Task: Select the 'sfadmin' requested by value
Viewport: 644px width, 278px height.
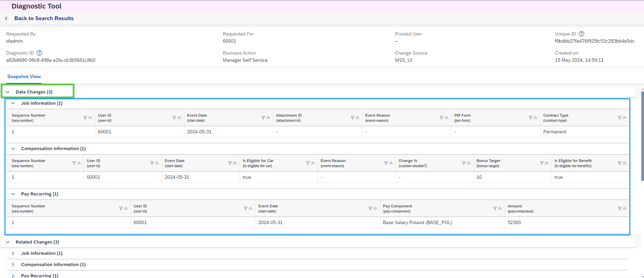Action: click(x=15, y=41)
